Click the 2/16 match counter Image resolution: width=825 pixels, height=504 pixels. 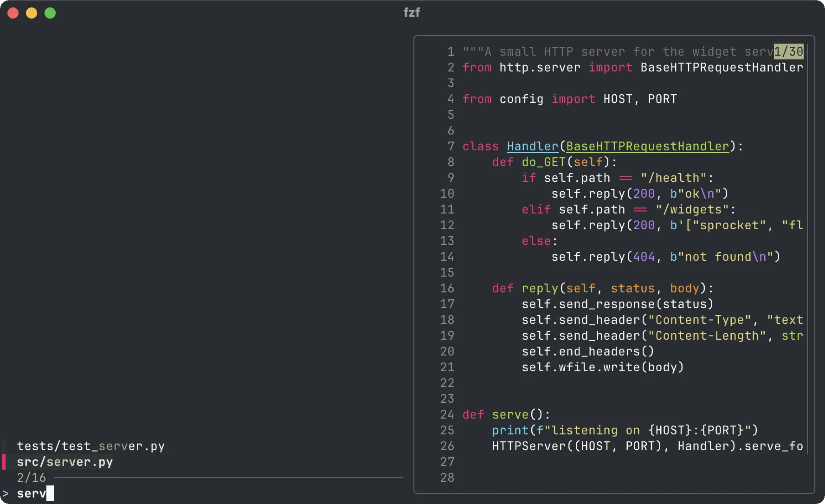click(32, 478)
